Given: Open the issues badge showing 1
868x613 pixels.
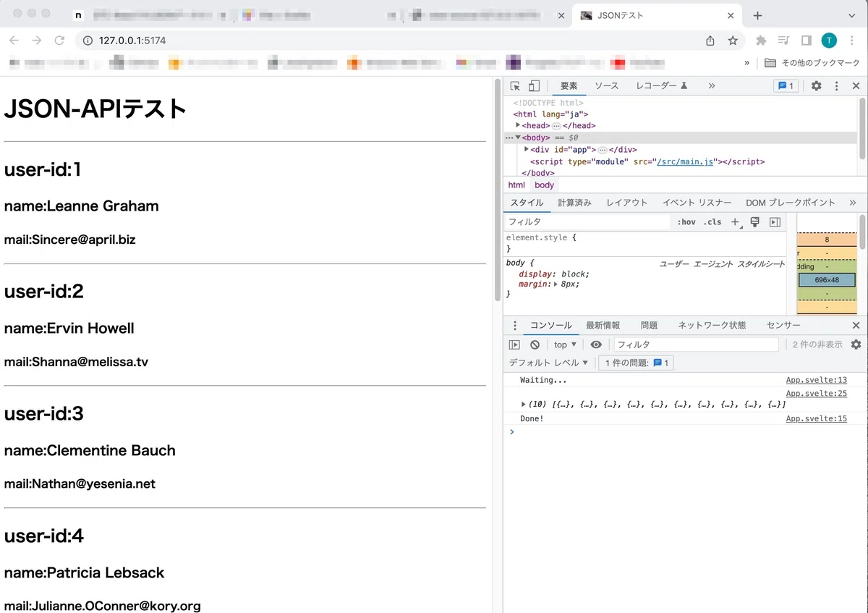Looking at the screenshot, I should 786,85.
